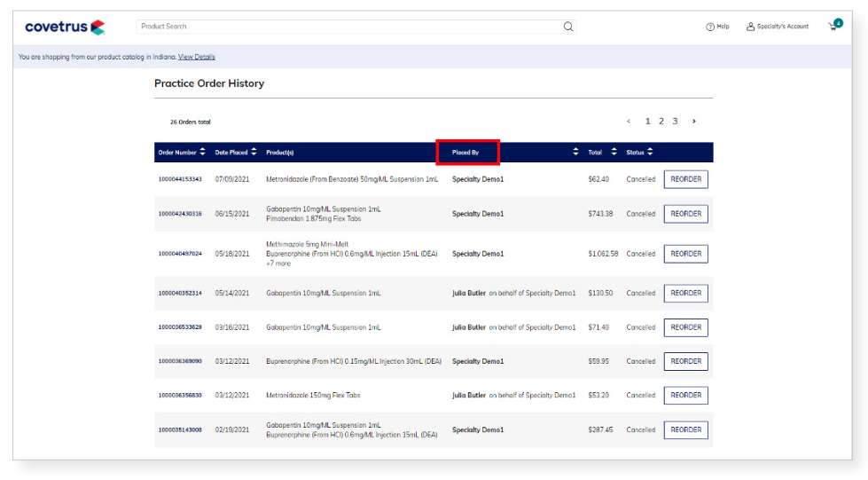Sort by Date Placed column
The width and height of the screenshot is (868, 480).
click(x=254, y=152)
